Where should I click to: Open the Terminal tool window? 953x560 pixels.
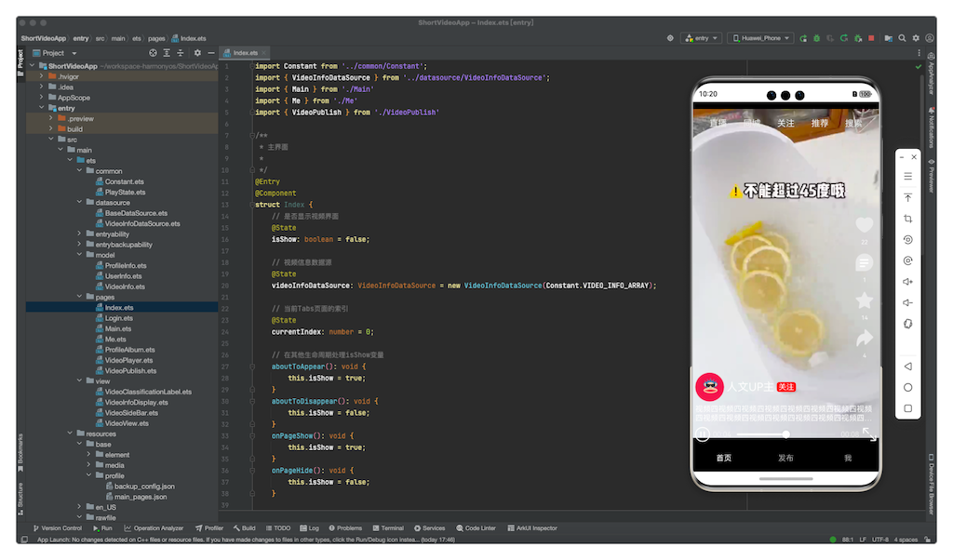(x=388, y=527)
